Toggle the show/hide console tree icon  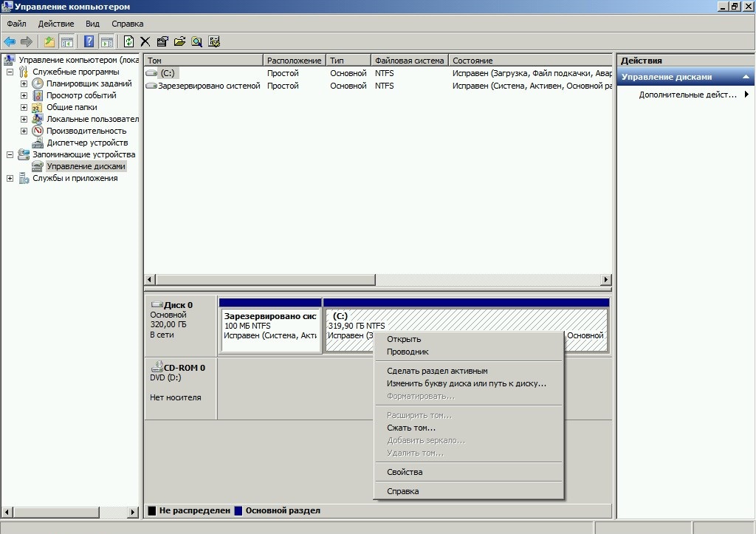[x=66, y=42]
